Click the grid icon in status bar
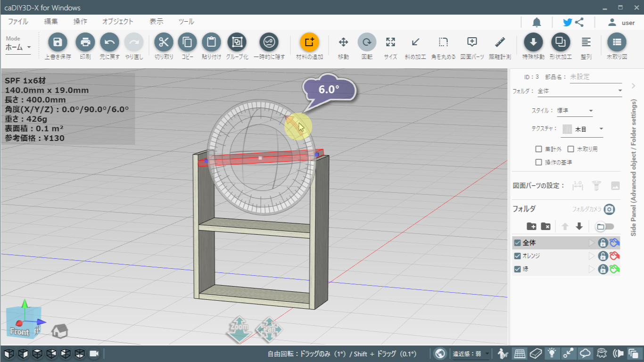This screenshot has width=644, height=362. pyautogui.click(x=520, y=353)
